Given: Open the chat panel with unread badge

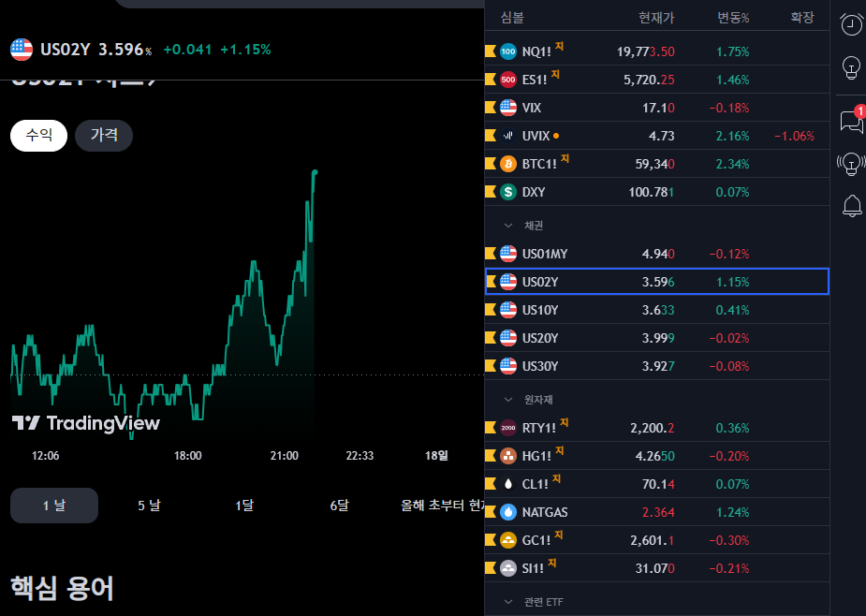Looking at the screenshot, I should coord(851,121).
